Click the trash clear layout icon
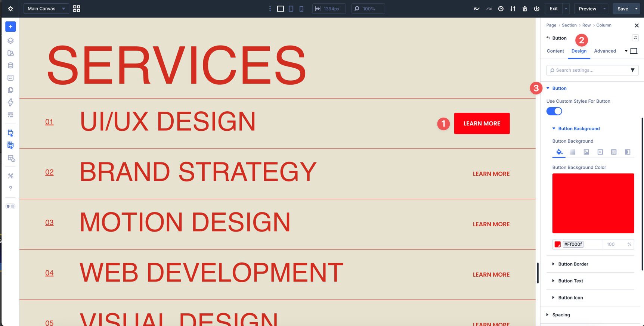 (x=525, y=9)
